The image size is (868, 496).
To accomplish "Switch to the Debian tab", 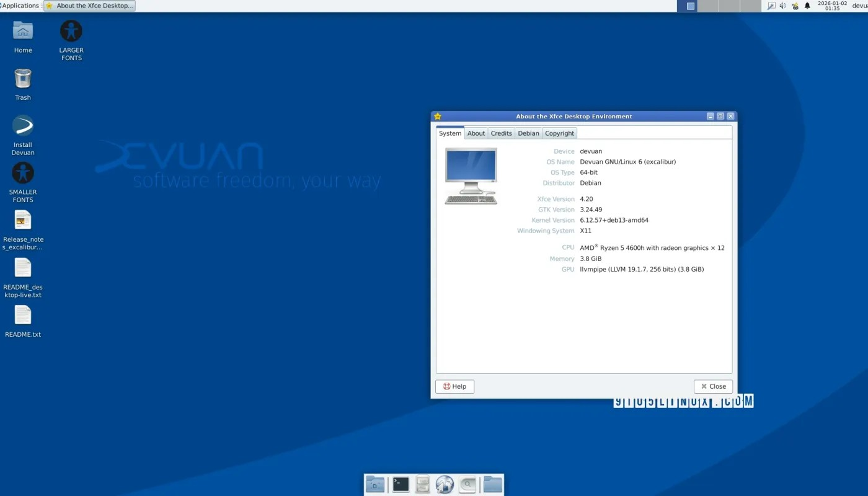I will click(528, 133).
